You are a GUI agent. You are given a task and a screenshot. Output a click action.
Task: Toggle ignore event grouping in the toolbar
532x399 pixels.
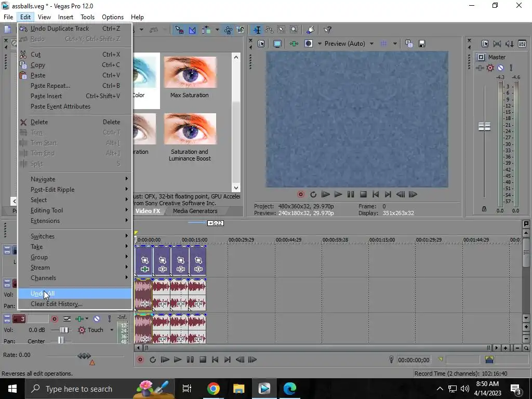point(240,30)
